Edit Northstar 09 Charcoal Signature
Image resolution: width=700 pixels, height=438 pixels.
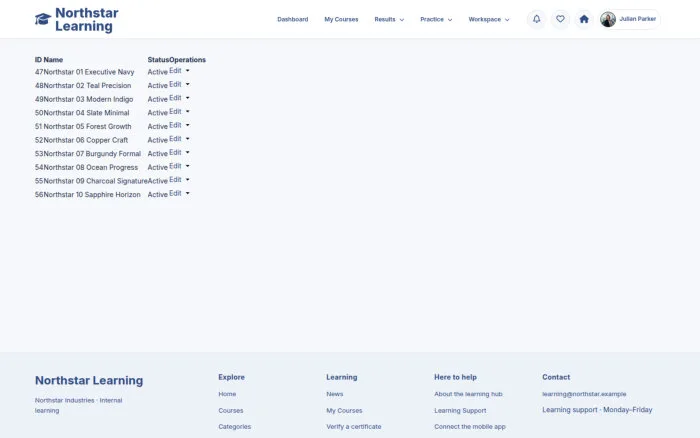point(175,179)
